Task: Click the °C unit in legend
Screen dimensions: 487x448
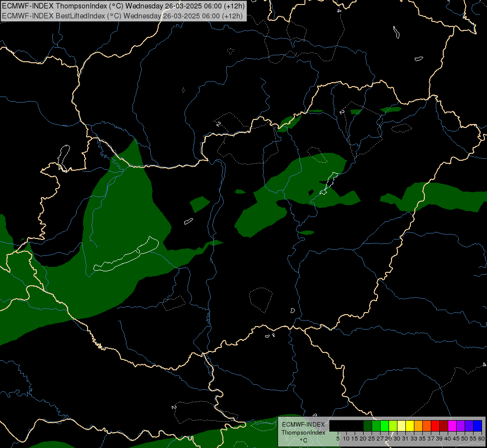Action: point(304,441)
